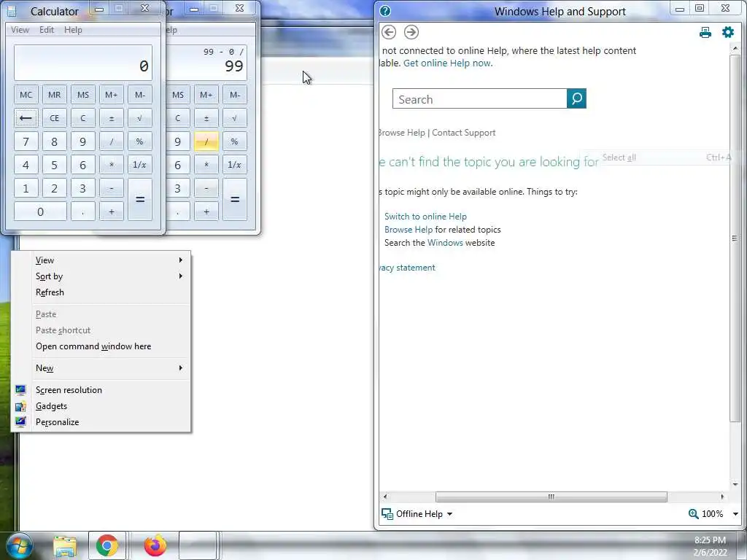
Task: Click CE clear entry in front Calculator
Action: tap(54, 118)
